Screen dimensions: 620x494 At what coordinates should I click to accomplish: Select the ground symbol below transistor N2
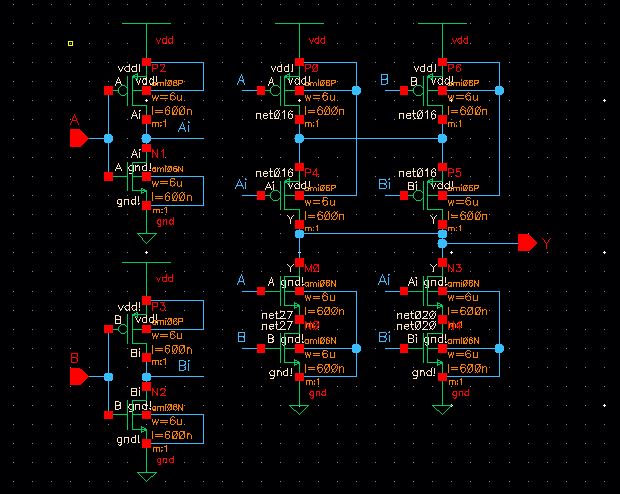147,477
